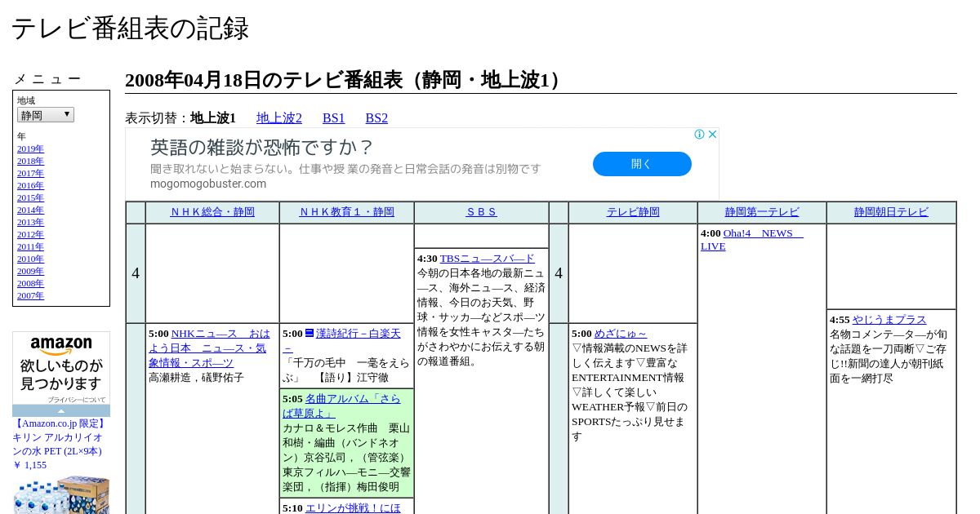Screen dimensions: 980x514
Task: Open the 2007年 archive link
Action: click(30, 296)
